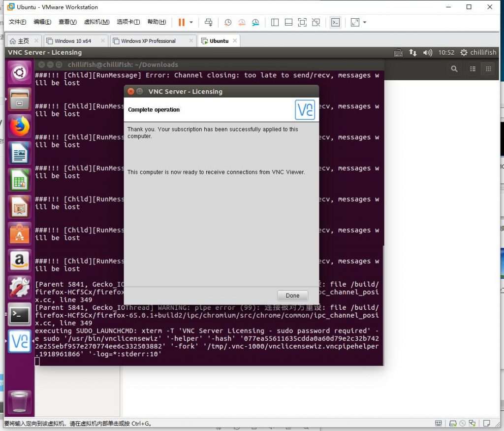Open the 文件(F) menu in VMware

17,22
